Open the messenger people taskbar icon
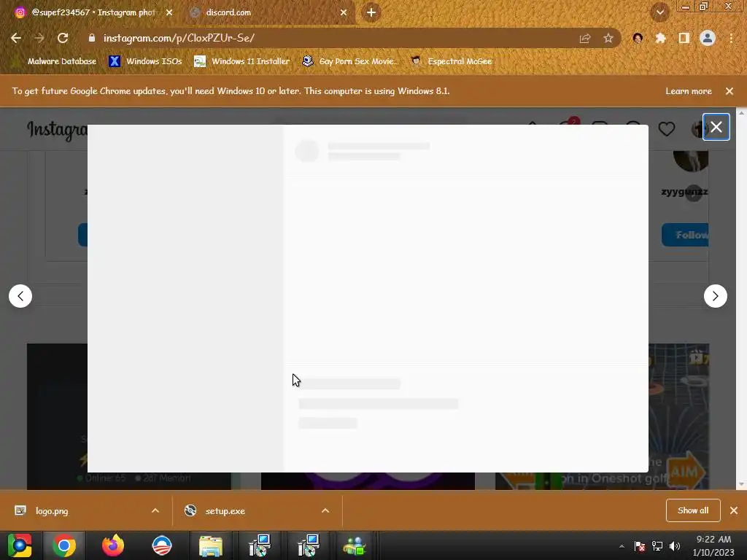This screenshot has height=560, width=747. [355, 545]
